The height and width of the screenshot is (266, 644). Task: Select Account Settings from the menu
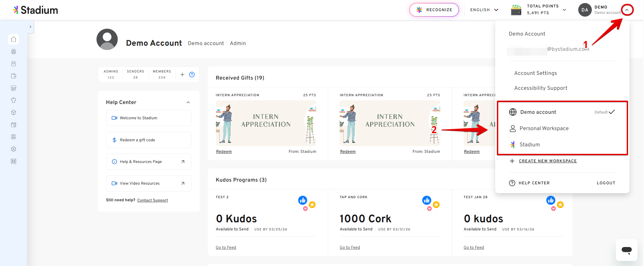pos(536,73)
